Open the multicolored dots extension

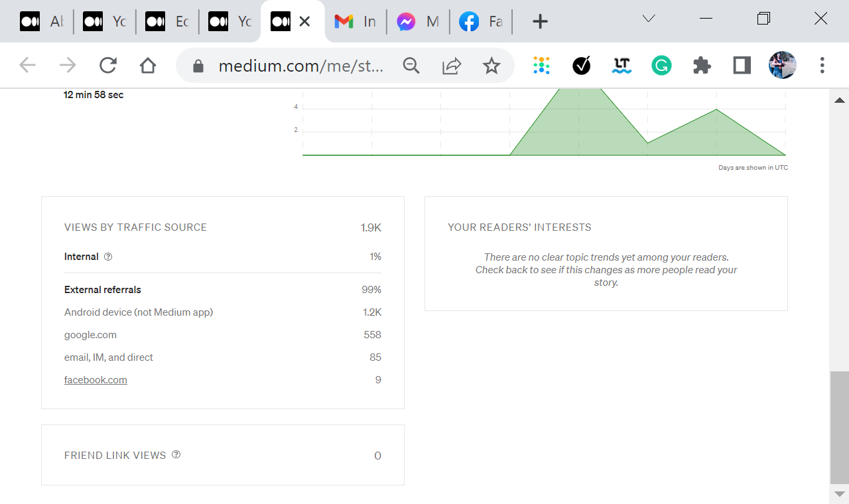click(541, 65)
